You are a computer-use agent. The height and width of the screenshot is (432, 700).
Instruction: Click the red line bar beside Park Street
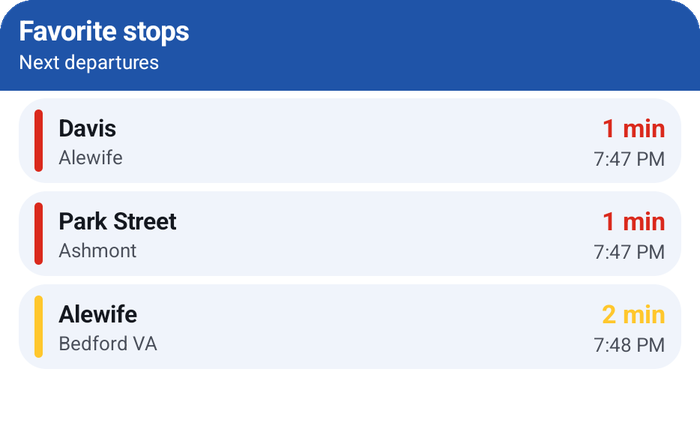click(x=39, y=233)
